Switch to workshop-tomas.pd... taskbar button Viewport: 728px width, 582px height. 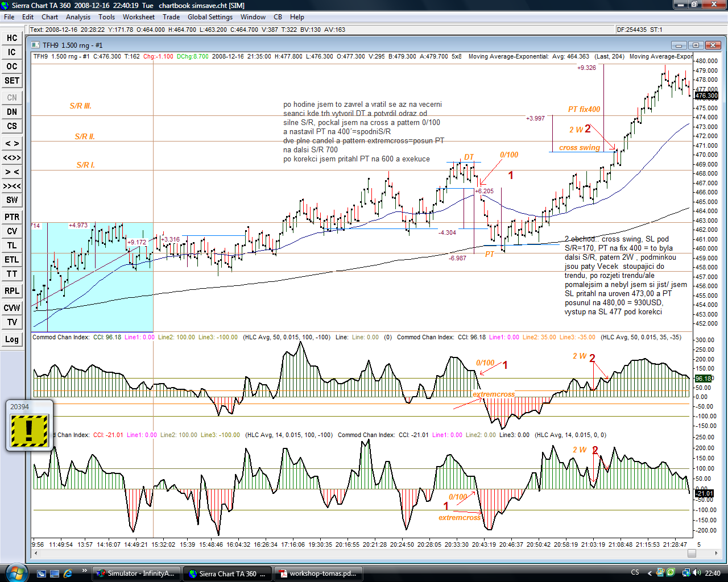(318, 573)
